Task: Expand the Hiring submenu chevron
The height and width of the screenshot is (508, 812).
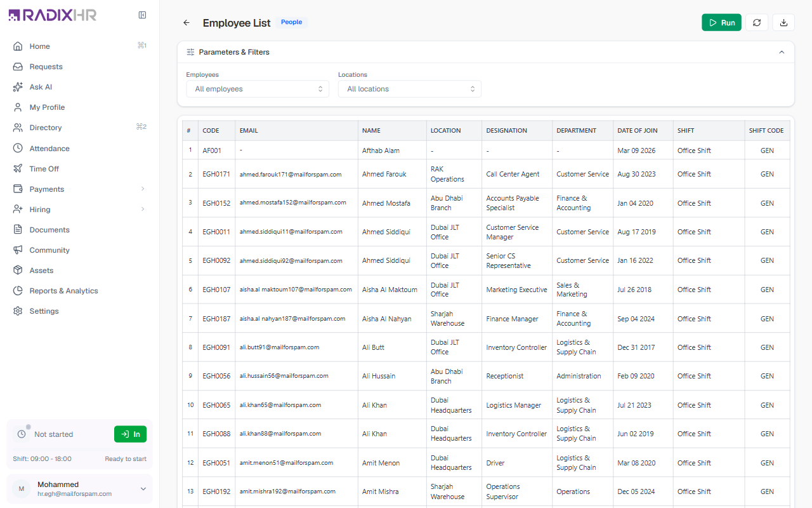Action: [143, 210]
